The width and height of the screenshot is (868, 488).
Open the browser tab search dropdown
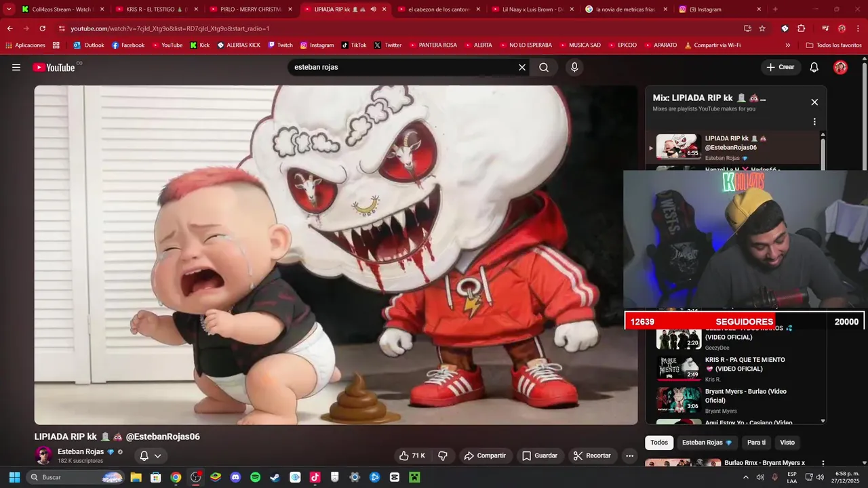pyautogui.click(x=9, y=9)
